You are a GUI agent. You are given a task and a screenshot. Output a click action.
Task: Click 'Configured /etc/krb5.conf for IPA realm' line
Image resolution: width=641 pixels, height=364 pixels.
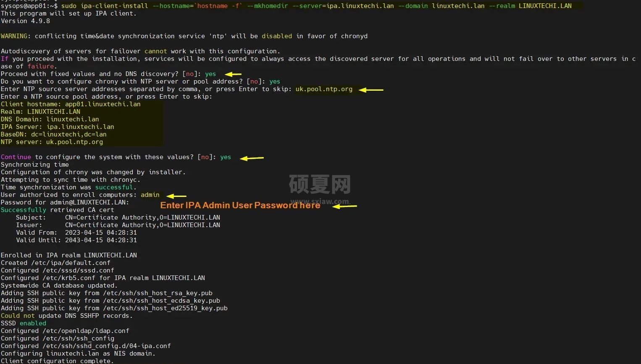pos(103,278)
